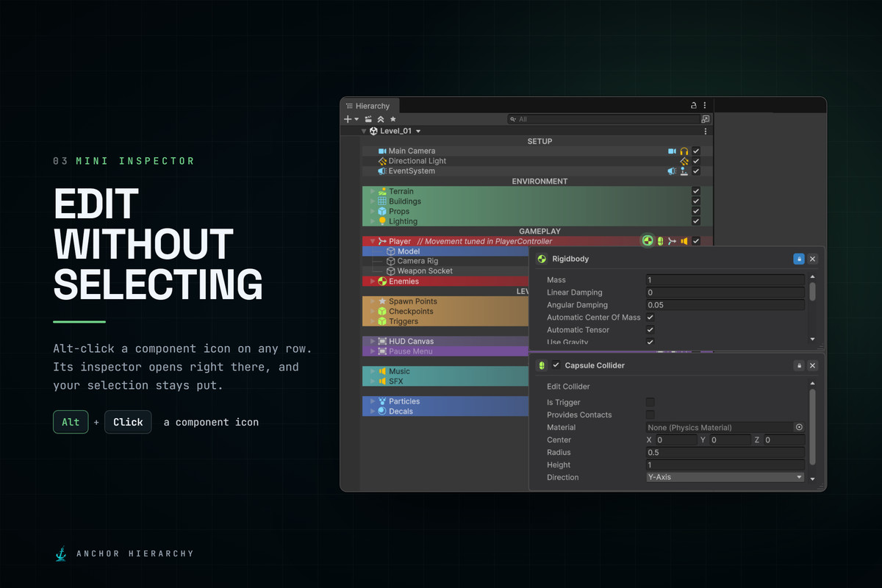Collapse the Level_01 scene foldout

[364, 131]
